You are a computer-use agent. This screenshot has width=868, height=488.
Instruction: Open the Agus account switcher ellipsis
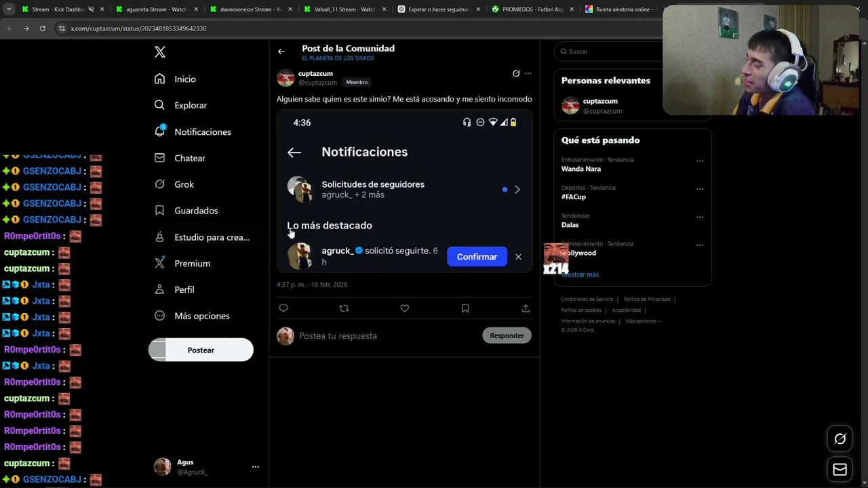pyautogui.click(x=256, y=467)
